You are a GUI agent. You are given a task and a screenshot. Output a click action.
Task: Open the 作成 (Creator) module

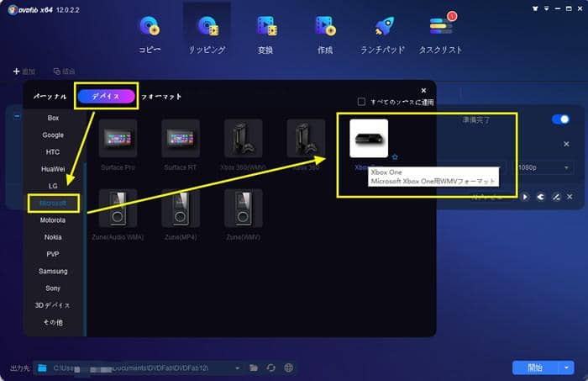point(325,34)
